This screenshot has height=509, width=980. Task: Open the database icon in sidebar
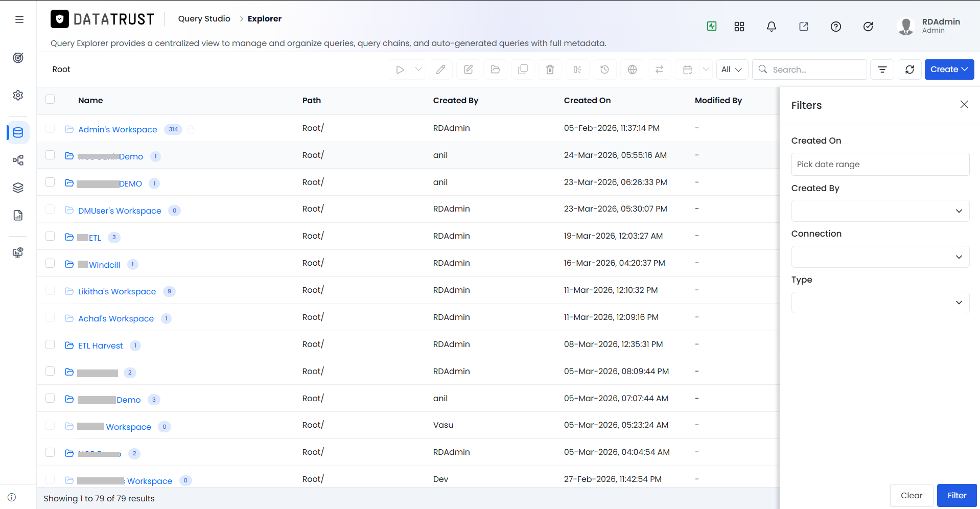pos(18,133)
